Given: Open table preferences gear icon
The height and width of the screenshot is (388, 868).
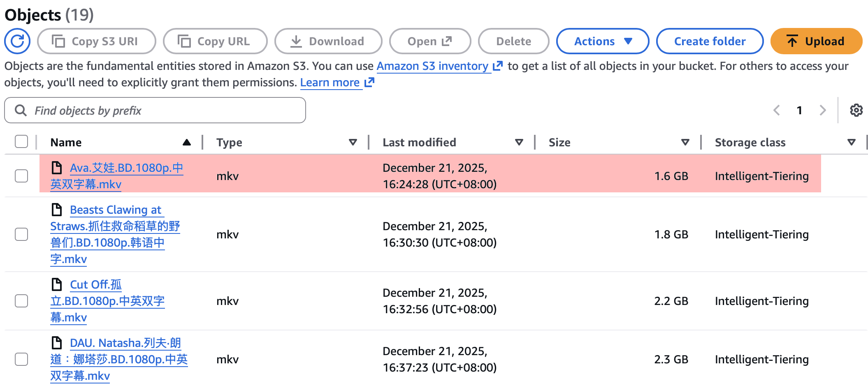Looking at the screenshot, I should pos(856,110).
